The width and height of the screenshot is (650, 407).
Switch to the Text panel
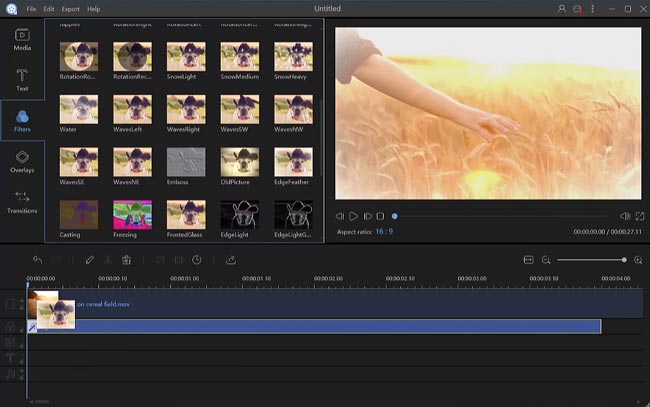pyautogui.click(x=22, y=80)
